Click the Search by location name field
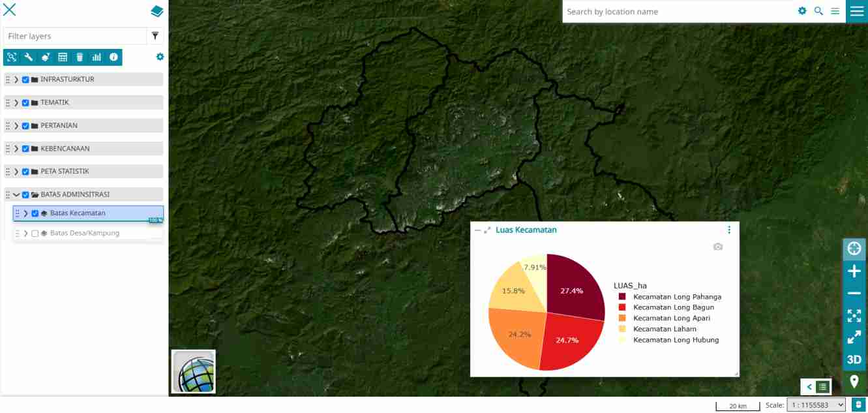Image resolution: width=868 pixels, height=413 pixels. point(678,12)
